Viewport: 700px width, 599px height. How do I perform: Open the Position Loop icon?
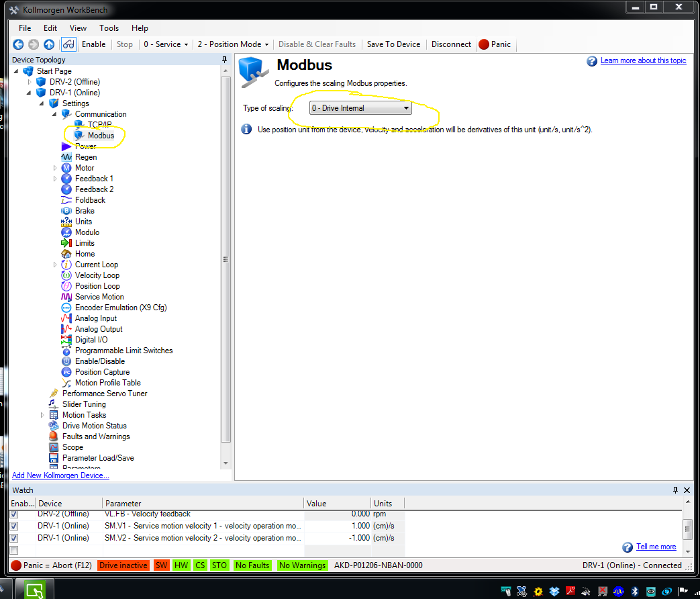click(66, 286)
